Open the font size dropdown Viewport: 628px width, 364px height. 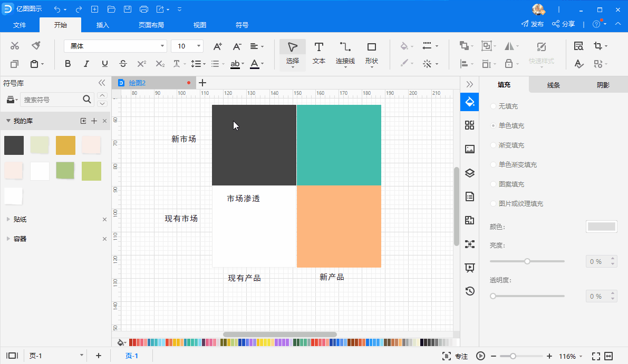pos(198,46)
